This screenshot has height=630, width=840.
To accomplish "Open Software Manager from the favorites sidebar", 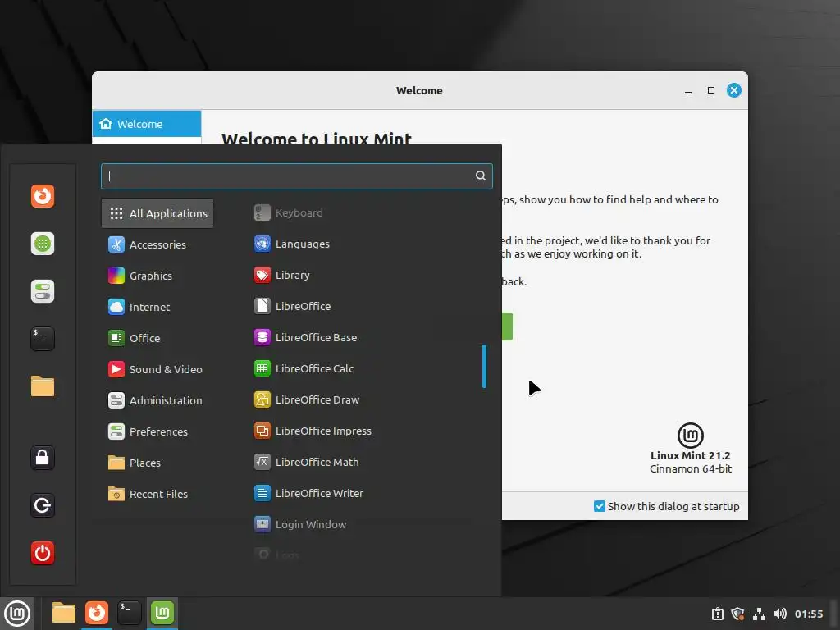I will pos(43,244).
